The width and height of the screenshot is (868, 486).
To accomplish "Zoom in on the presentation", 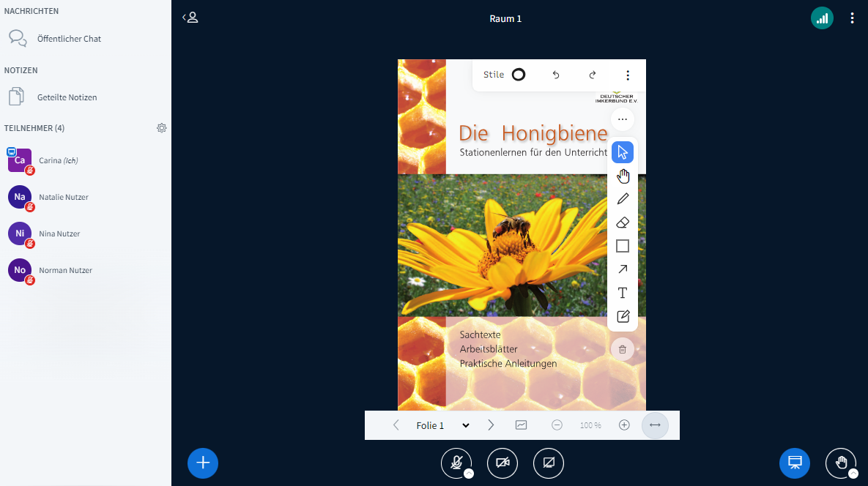I will point(624,425).
